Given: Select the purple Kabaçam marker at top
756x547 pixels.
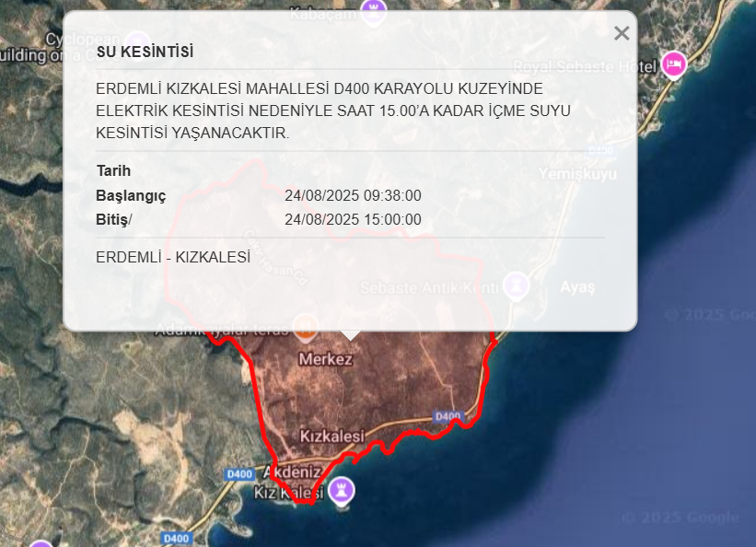Looking at the screenshot, I should click(374, 9).
